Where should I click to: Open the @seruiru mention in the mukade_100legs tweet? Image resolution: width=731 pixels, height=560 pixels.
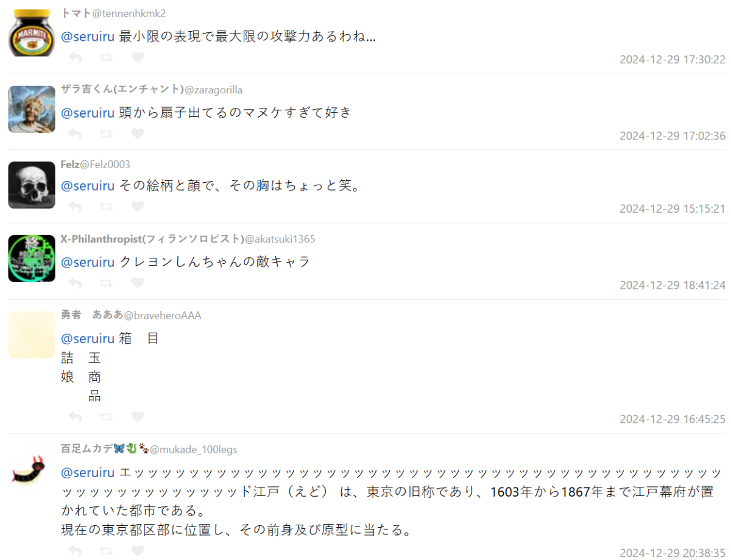pyautogui.click(x=88, y=472)
